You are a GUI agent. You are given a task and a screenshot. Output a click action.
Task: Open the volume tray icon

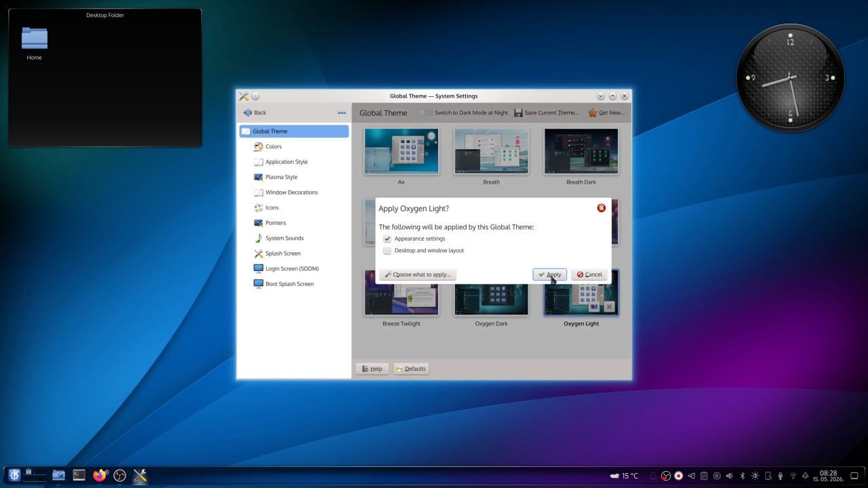pos(729,476)
